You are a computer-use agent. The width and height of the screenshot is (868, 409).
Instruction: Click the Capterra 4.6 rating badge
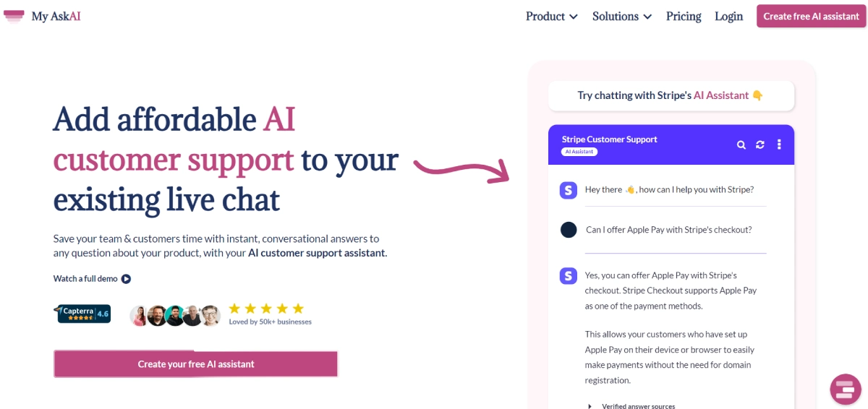pos(82,314)
